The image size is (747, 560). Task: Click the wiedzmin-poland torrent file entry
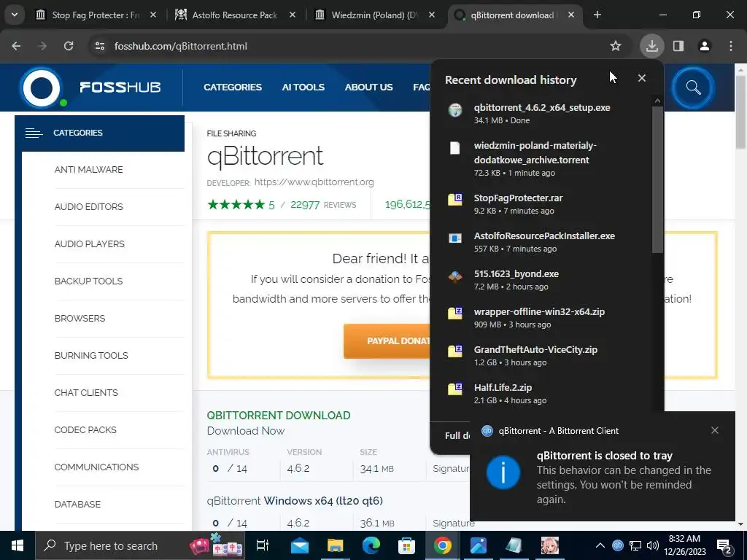pyautogui.click(x=541, y=158)
